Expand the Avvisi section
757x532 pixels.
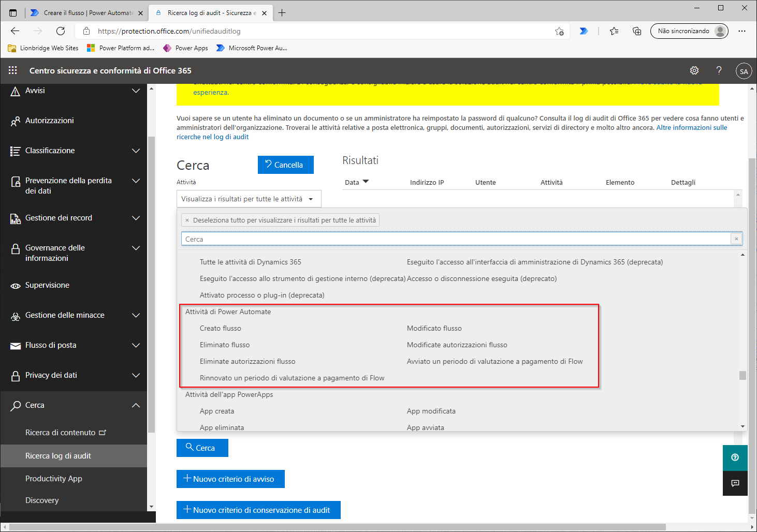point(136,91)
